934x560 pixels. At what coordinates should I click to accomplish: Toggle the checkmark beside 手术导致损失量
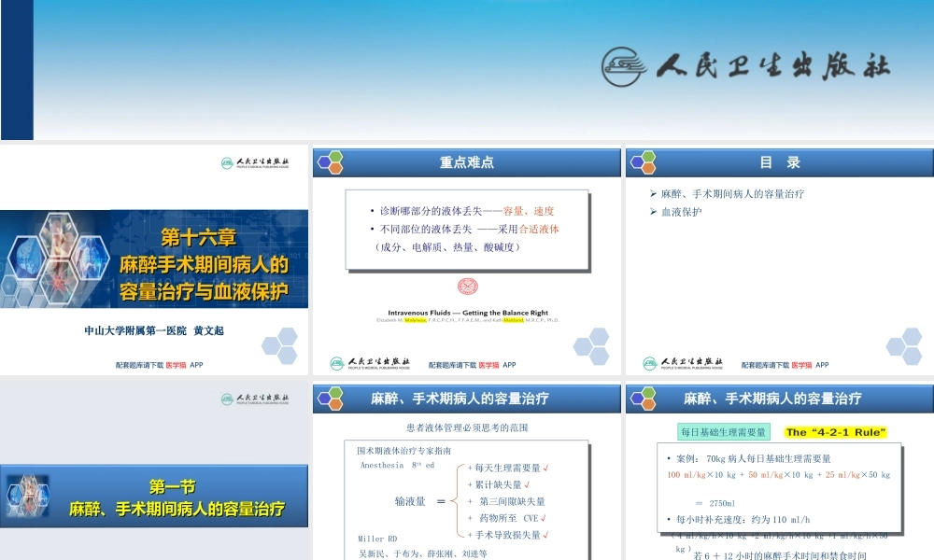click(545, 535)
